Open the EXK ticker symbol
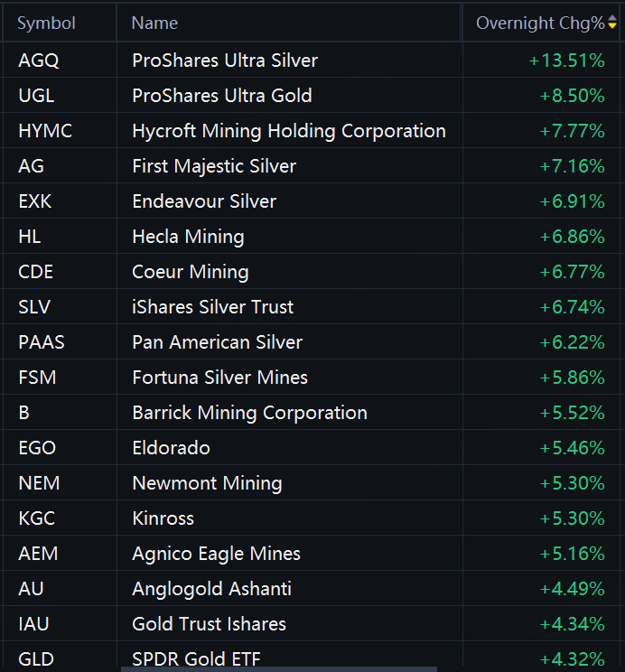 tap(35, 201)
